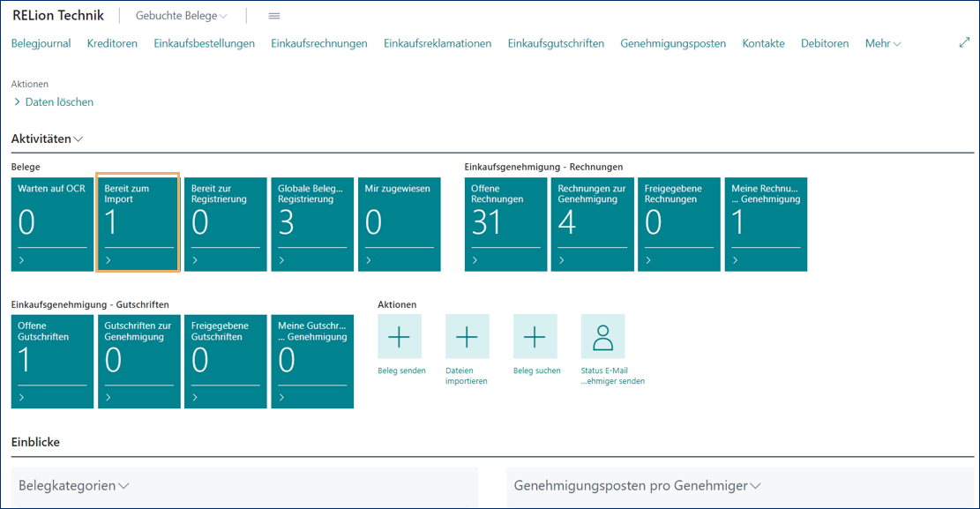Click the Beleg senden plus icon
The height and width of the screenshot is (509, 980).
[x=400, y=336]
